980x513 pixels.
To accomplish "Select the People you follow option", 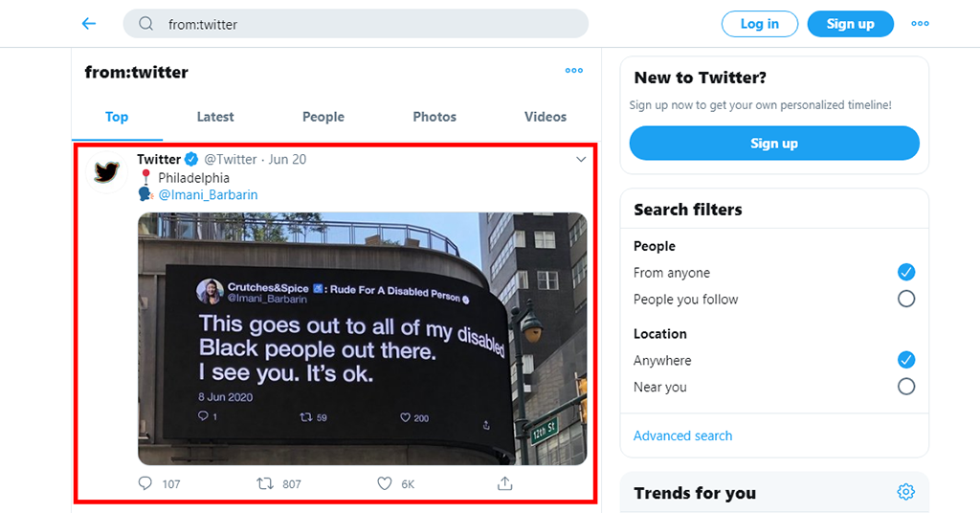I will point(905,299).
